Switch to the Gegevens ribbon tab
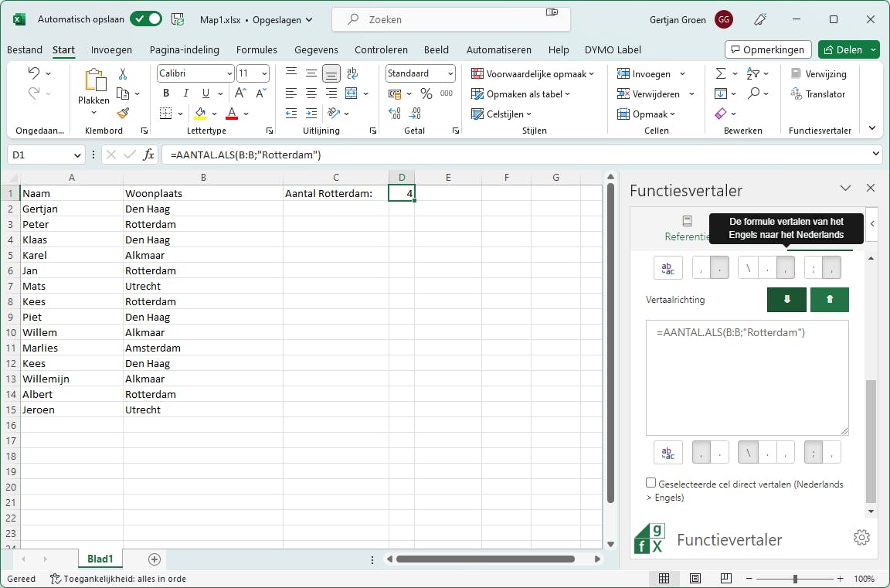The height and width of the screenshot is (588, 890). 316,49
